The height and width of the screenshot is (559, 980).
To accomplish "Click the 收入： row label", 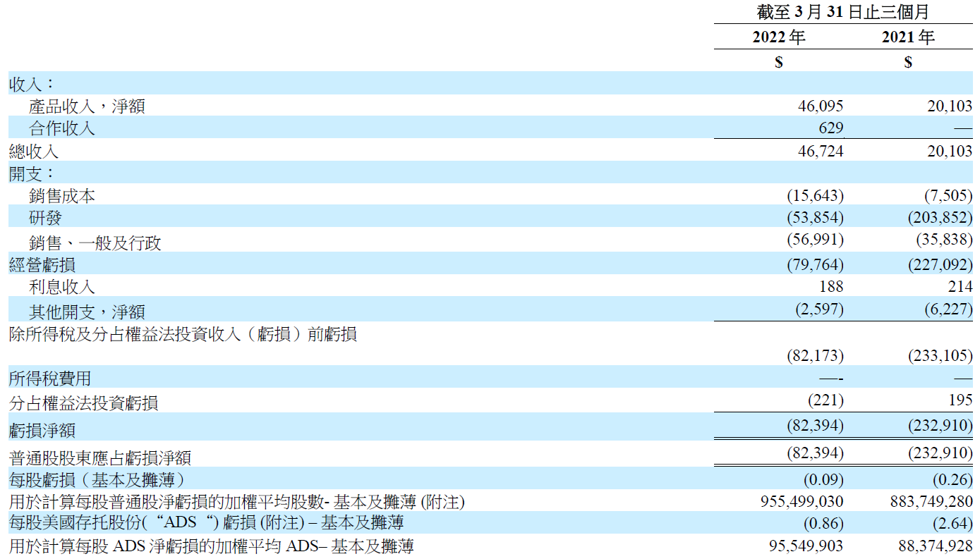I will (x=32, y=84).
